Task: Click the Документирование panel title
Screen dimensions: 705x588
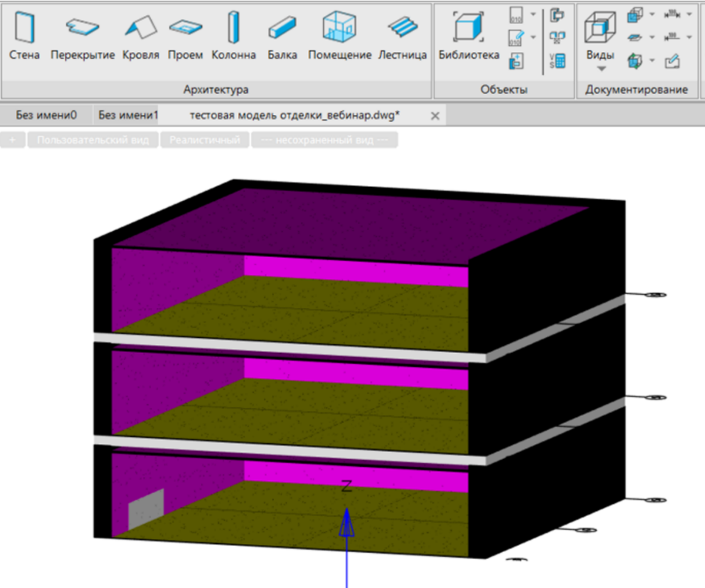Action: click(636, 89)
